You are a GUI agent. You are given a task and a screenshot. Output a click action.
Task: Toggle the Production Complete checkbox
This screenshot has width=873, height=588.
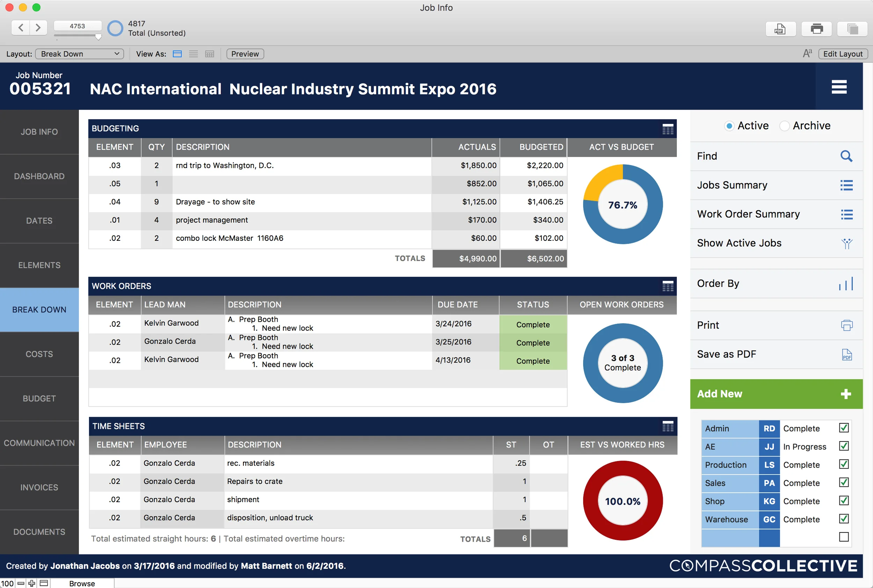pos(844,464)
